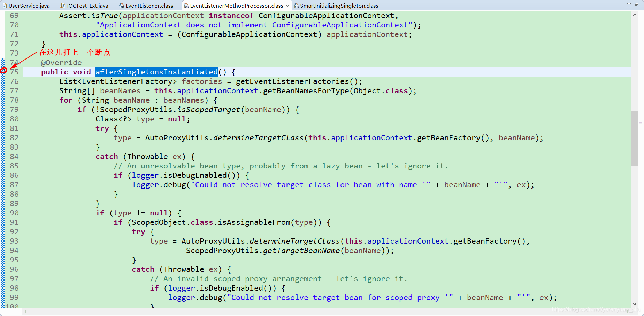Click determineTargetClass on line 82
The width and height of the screenshot is (644, 316).
tap(258, 138)
